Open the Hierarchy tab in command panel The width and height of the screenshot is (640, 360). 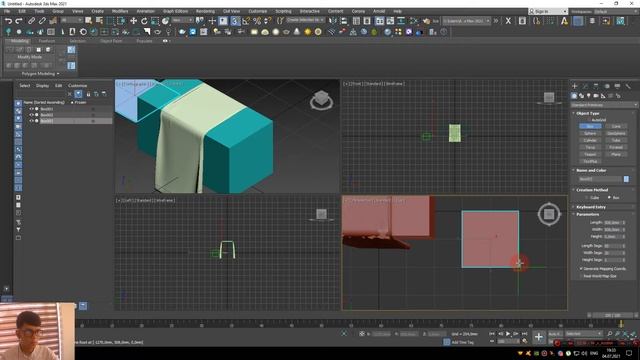tap(596, 86)
